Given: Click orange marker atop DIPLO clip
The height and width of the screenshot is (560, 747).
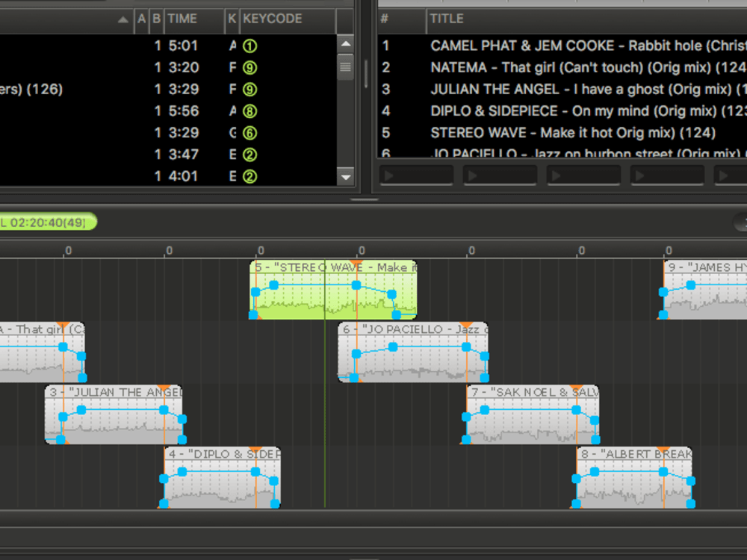Looking at the screenshot, I should point(255,450).
